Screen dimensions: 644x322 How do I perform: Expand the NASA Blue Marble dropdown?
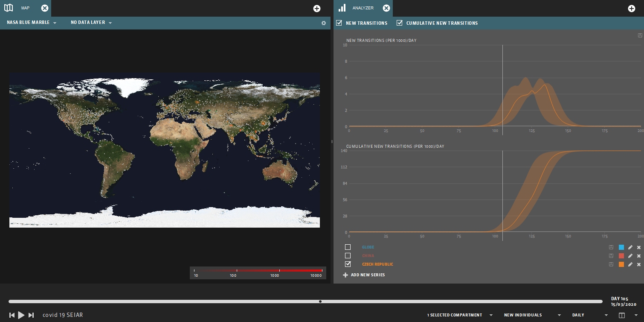coord(32,23)
